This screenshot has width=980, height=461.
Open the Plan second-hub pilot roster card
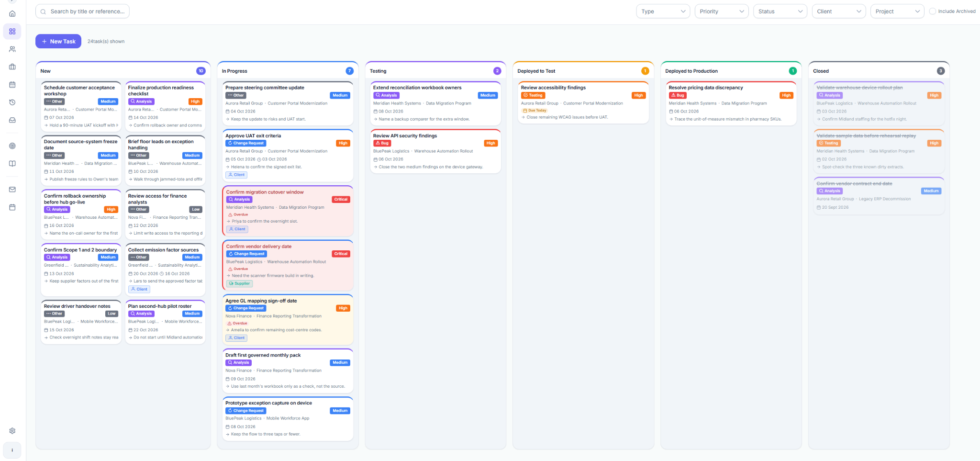(x=166, y=322)
